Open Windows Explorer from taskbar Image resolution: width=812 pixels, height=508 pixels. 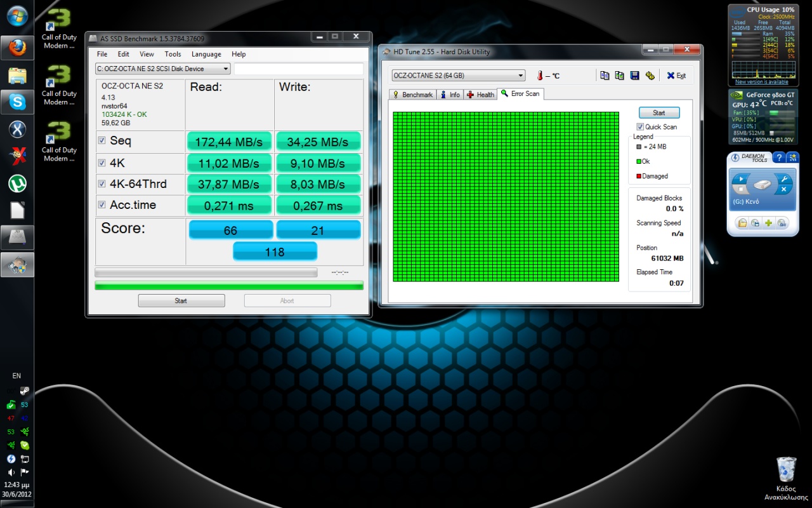pos(17,76)
